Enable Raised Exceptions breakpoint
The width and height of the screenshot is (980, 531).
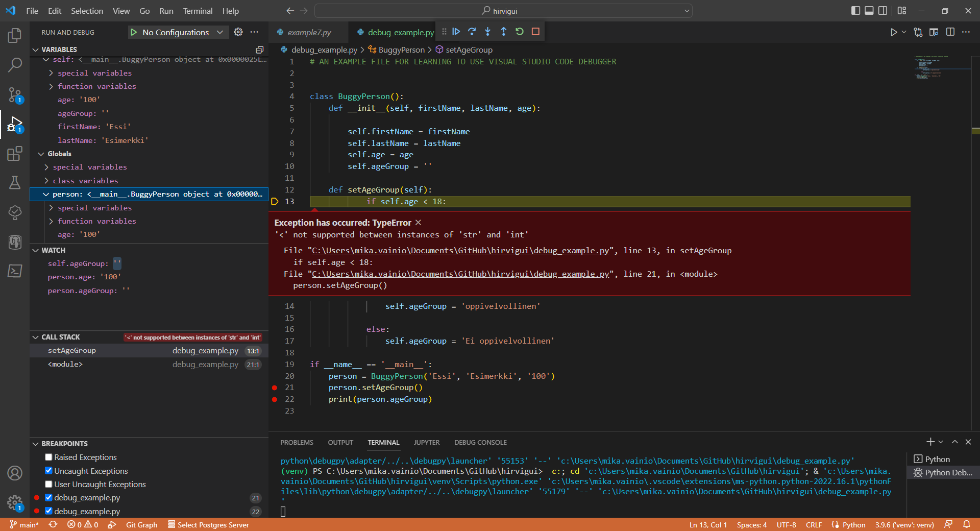tap(48, 457)
